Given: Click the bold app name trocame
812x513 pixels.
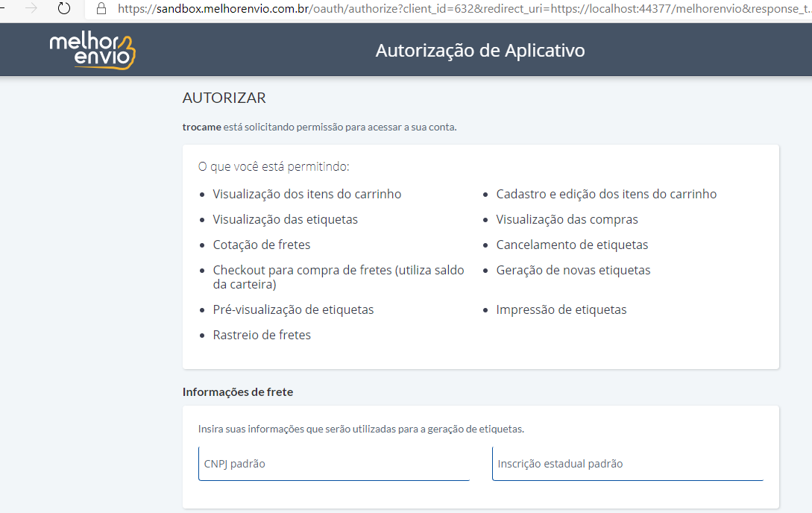Looking at the screenshot, I should pos(202,127).
